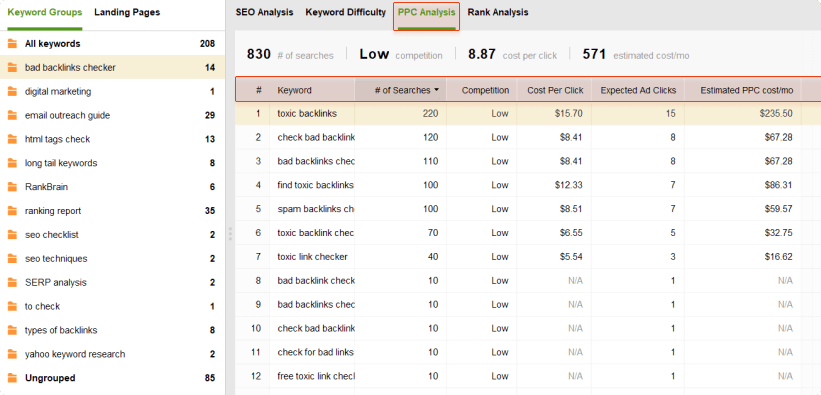Click the folder icon beside bad backlinks checker
The height and width of the screenshot is (395, 821).
click(13, 68)
